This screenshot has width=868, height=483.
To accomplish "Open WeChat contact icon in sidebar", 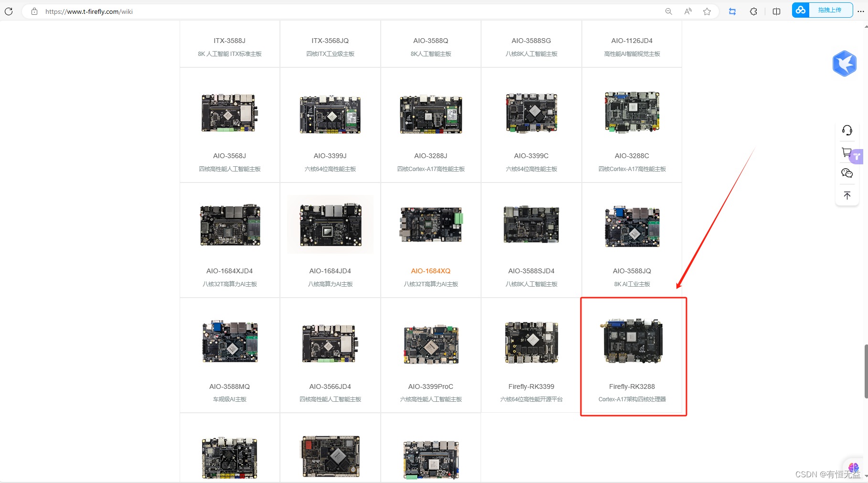I will pyautogui.click(x=847, y=173).
